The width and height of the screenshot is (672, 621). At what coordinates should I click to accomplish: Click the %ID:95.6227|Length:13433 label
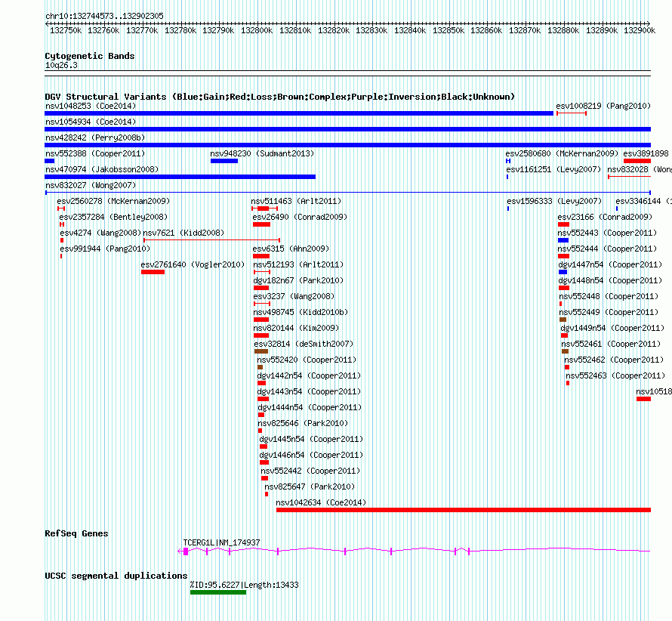click(x=245, y=585)
